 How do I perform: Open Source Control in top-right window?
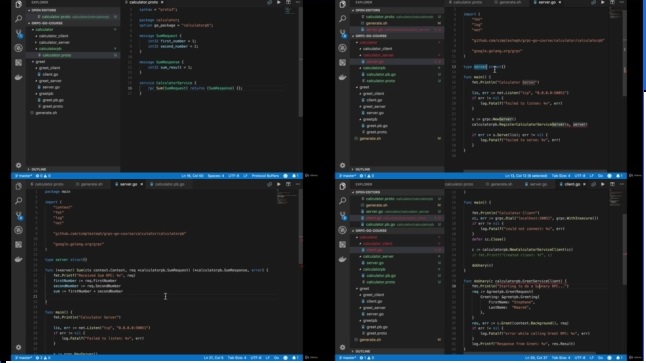coord(343,33)
